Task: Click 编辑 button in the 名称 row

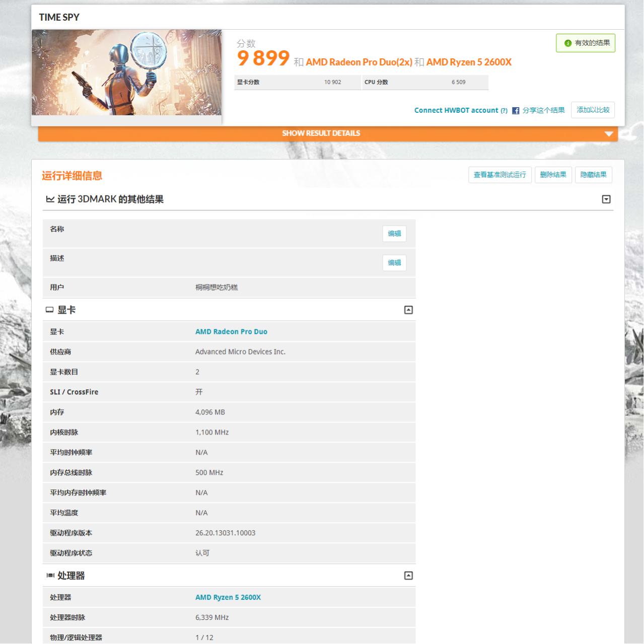Action: (394, 234)
